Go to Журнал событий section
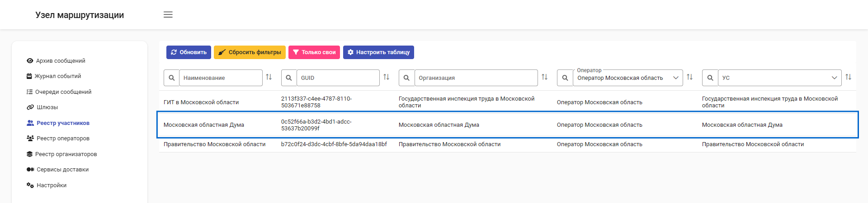Screen dimensions: 868x203 click(x=58, y=76)
